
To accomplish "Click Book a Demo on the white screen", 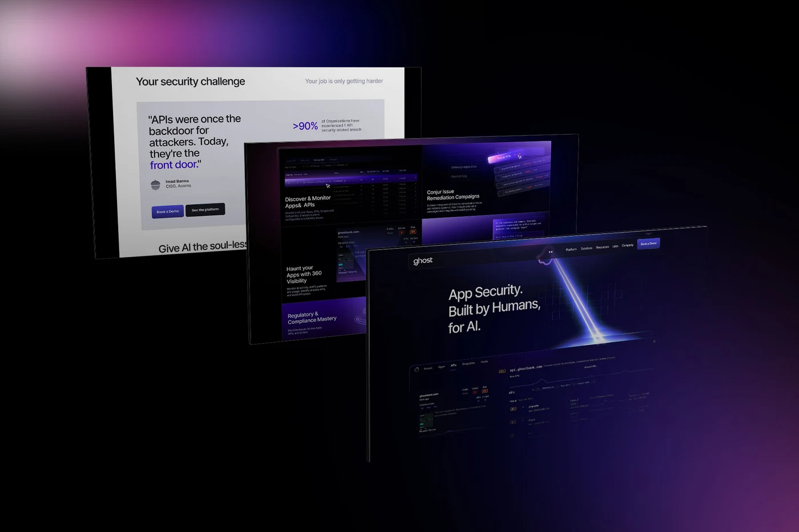I will (168, 212).
